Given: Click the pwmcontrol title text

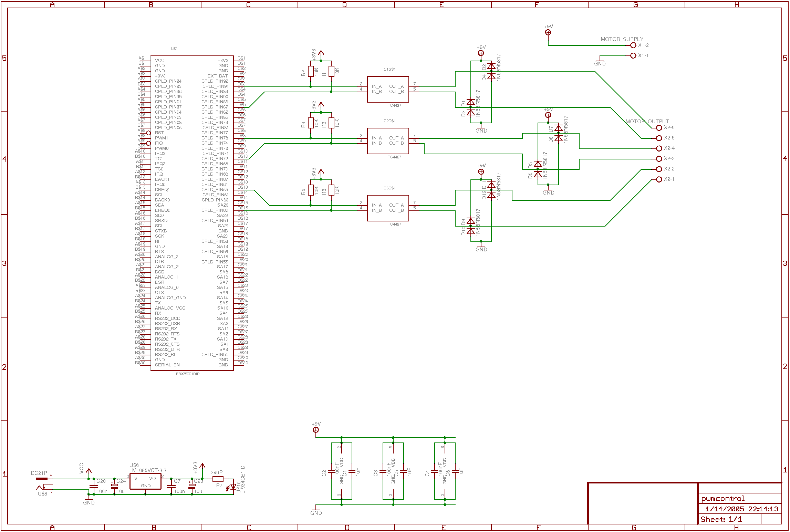Looking at the screenshot, I should pyautogui.click(x=723, y=499).
